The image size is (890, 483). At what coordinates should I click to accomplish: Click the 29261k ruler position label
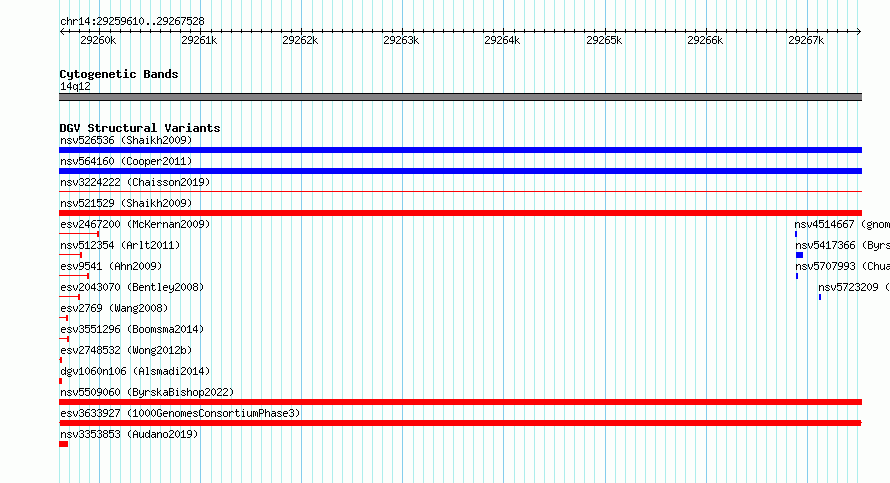coord(199,40)
